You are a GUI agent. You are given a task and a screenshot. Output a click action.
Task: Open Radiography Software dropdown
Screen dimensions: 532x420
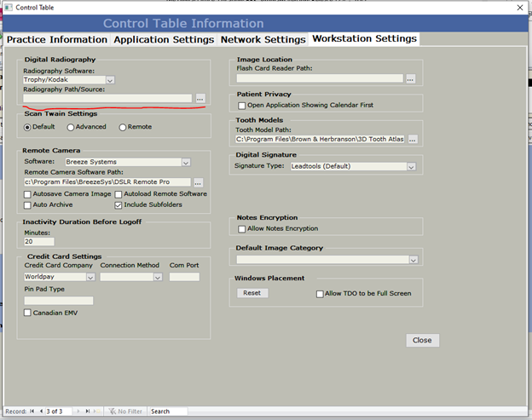[x=110, y=80]
